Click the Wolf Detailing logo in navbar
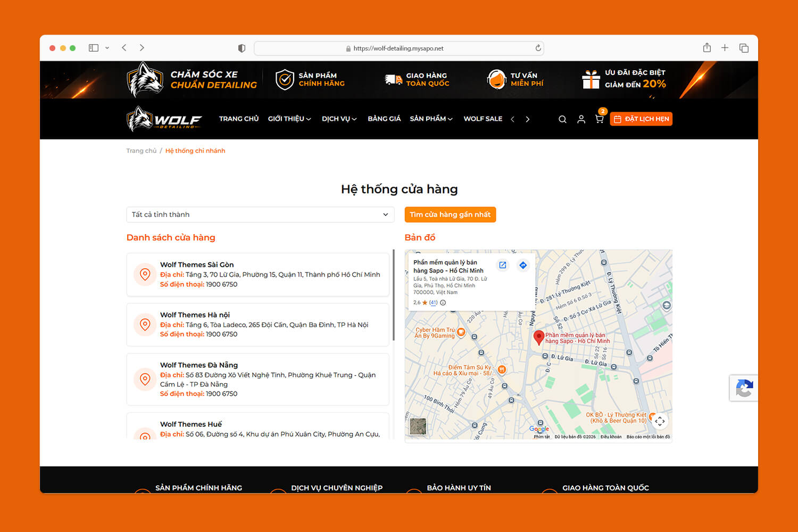 coord(164,119)
